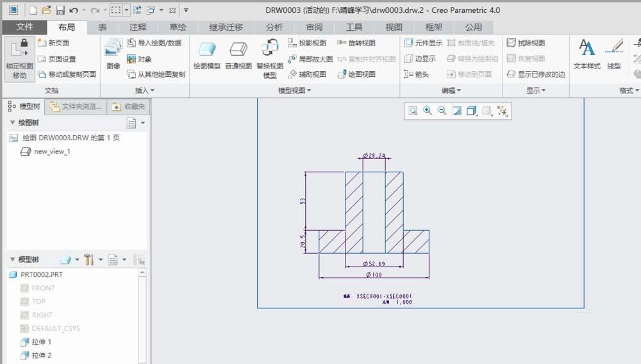The width and height of the screenshot is (641, 364).
Task: Undo the last action
Action: tap(74, 10)
